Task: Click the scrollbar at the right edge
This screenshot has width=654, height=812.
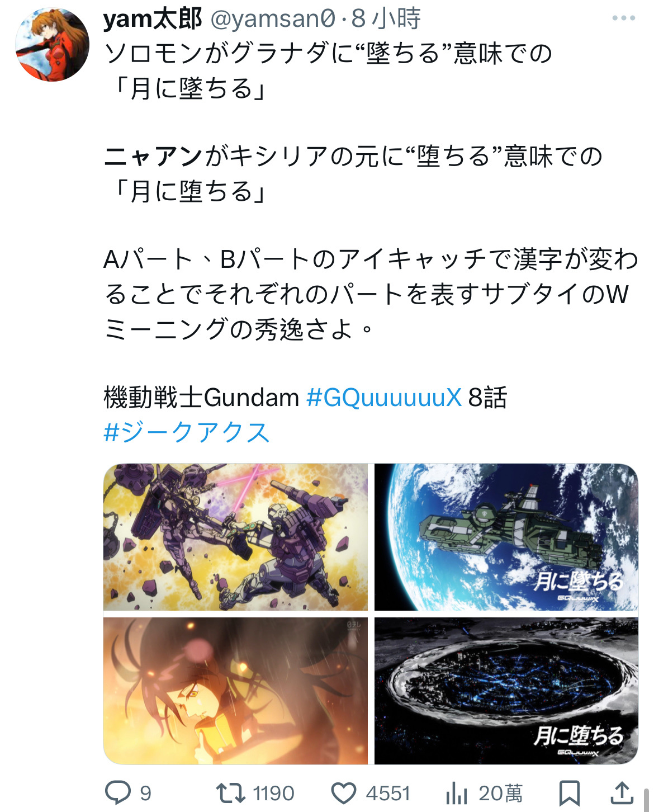Action: (647, 800)
